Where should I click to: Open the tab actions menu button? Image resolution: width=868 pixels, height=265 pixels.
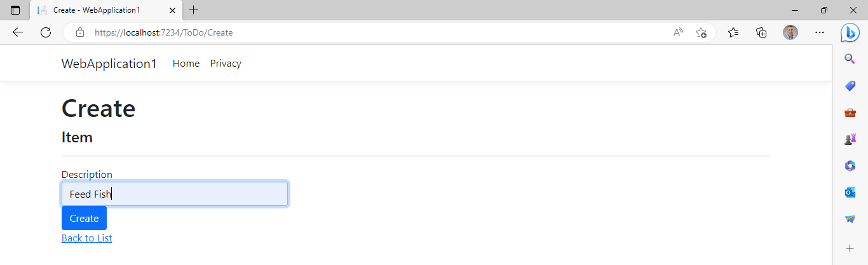coord(15,10)
